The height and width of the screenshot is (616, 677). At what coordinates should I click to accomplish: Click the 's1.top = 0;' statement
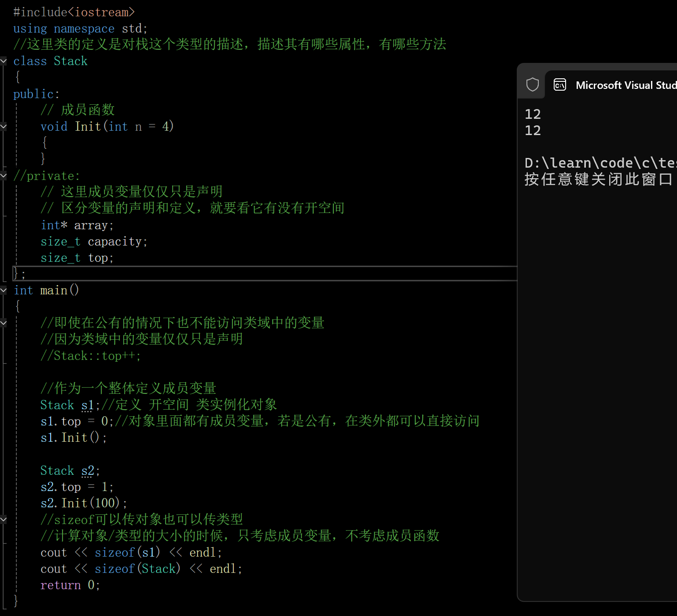77,422
